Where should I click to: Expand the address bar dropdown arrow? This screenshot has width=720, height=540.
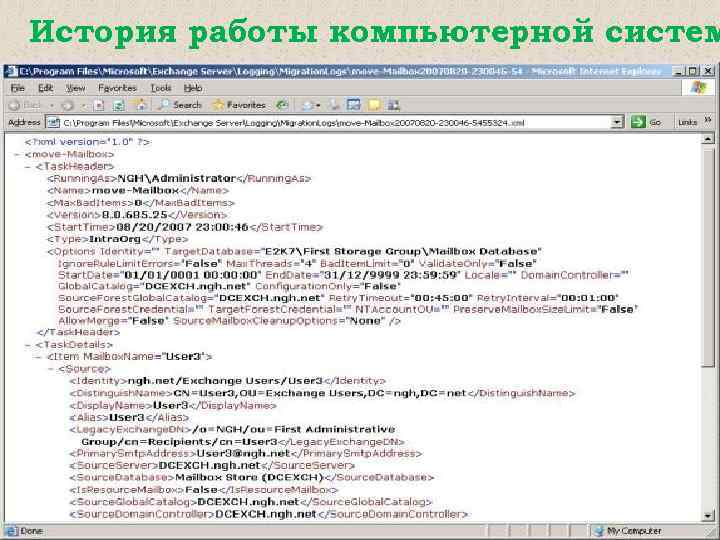click(x=618, y=123)
